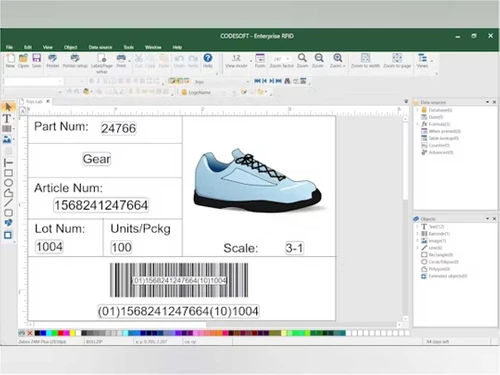
Task: Click the Print icon in toolbar
Action: 121,58
